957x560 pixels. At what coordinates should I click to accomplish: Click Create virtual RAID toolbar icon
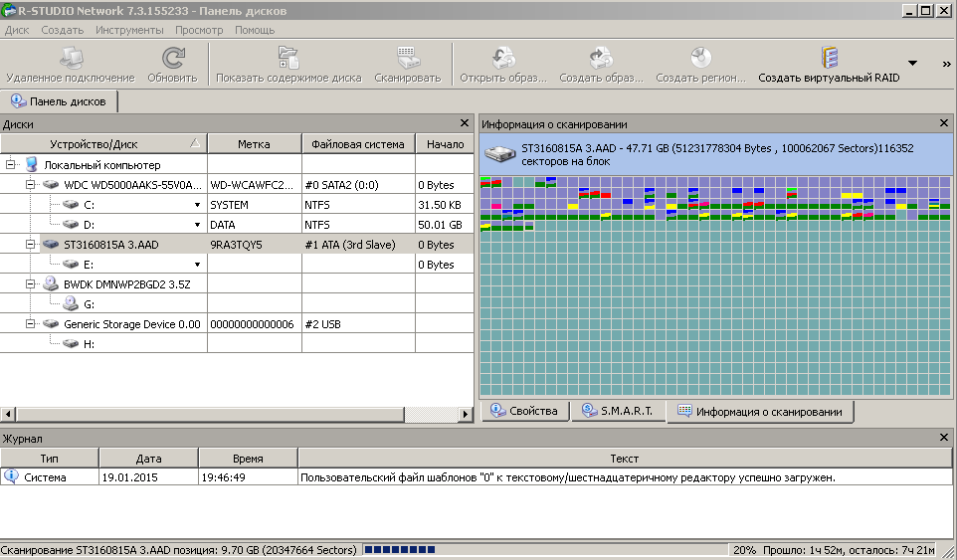pos(829,58)
